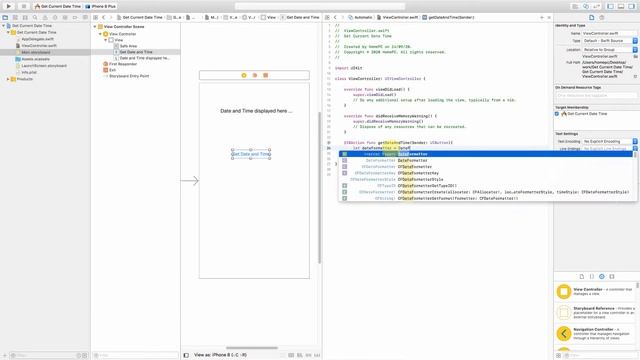Screen dimensions: 640x360
Task: Uncheck Get Current Date Time target membership
Action: point(557,114)
